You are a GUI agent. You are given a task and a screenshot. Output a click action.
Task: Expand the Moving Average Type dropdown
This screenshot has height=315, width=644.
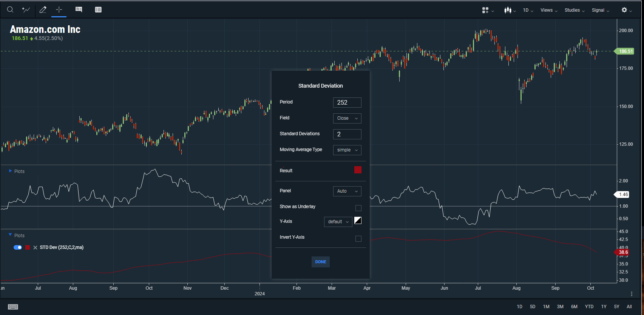(x=347, y=150)
